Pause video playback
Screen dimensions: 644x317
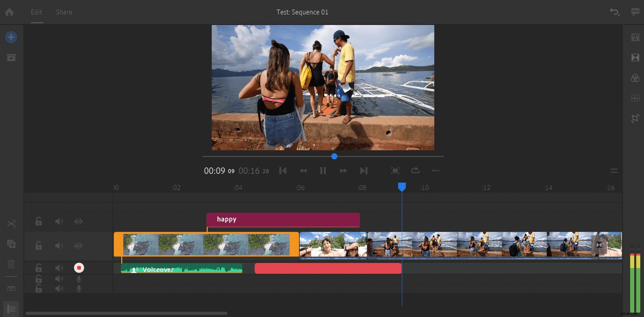pos(323,170)
